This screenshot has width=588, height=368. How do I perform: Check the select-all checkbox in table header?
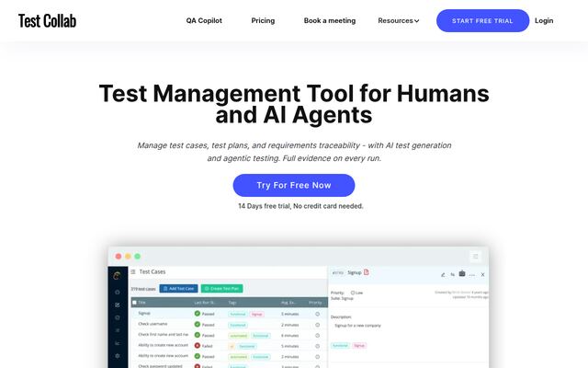134,303
